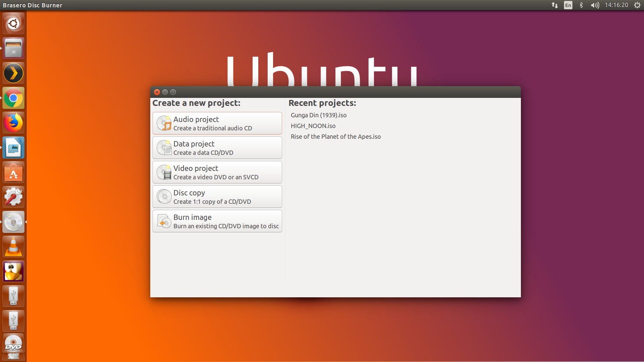Open LibreOffice Writer from launcher

pos(13,147)
